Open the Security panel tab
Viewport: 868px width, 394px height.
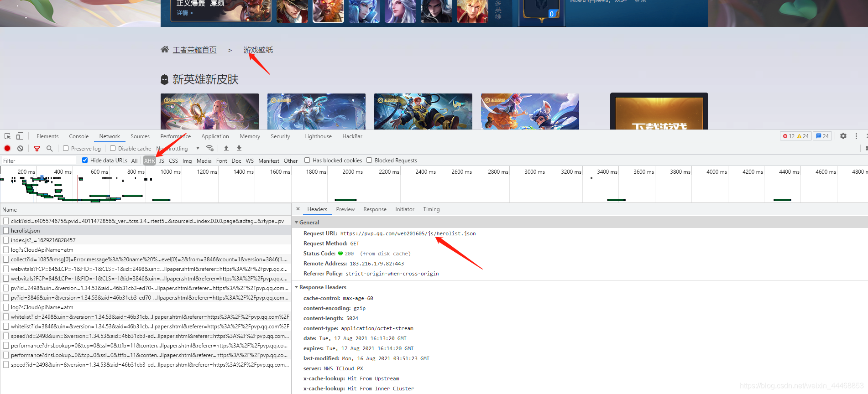pos(280,136)
